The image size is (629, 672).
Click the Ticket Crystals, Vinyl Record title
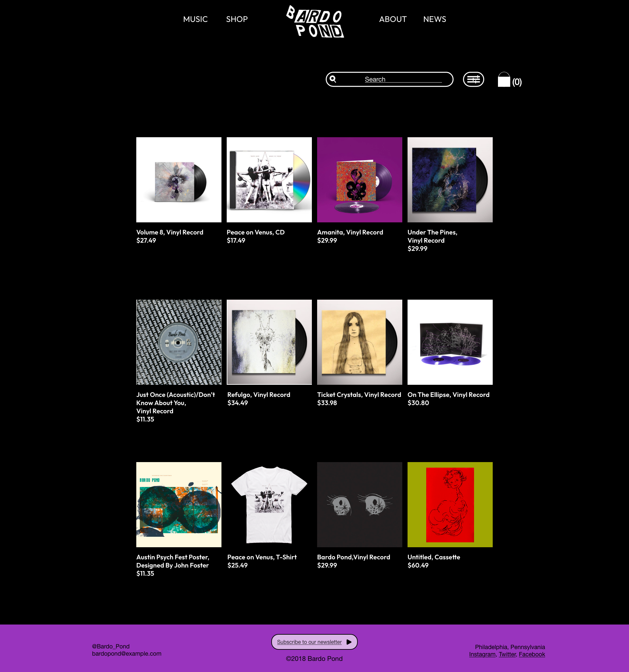(359, 395)
